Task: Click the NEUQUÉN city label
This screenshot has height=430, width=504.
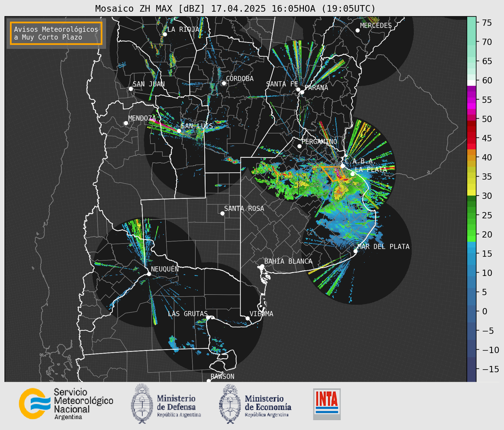Action: coord(165,269)
